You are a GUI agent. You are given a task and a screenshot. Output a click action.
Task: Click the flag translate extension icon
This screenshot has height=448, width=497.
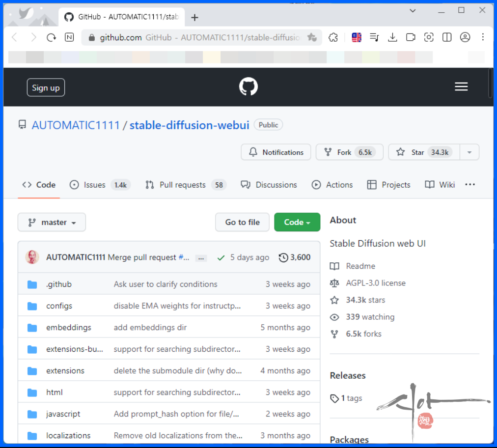click(x=357, y=37)
